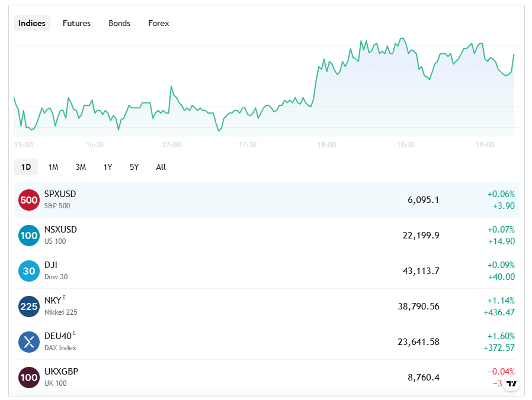Image resolution: width=532 pixels, height=400 pixels.
Task: Click the DAX Index X logo icon
Action: 29,342
